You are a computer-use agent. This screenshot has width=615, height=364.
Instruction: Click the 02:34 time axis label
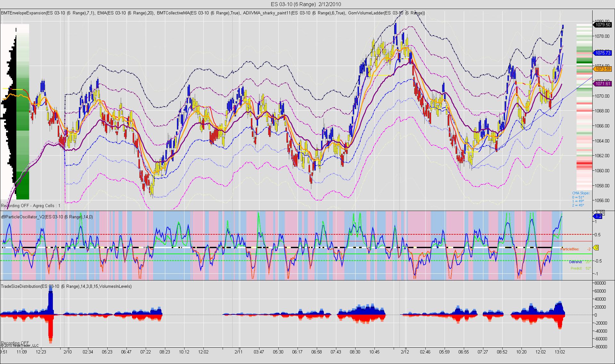[88, 352]
